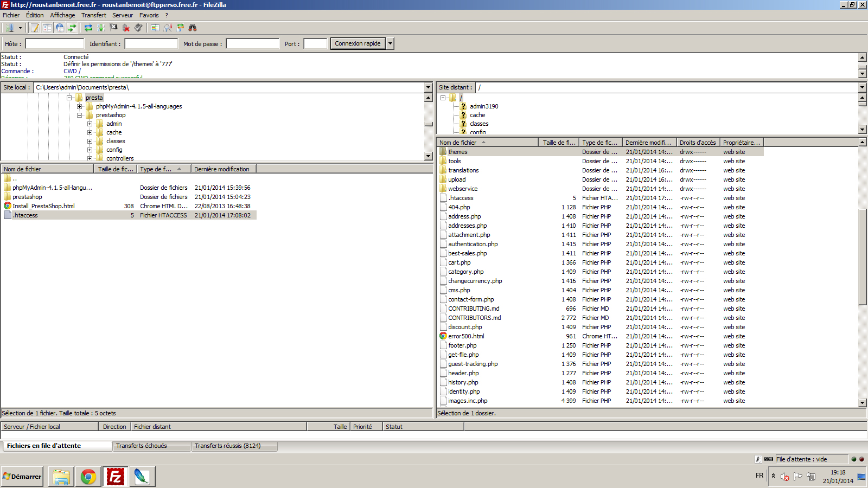Cancel the current operation
This screenshot has width=868, height=488.
coord(113,28)
